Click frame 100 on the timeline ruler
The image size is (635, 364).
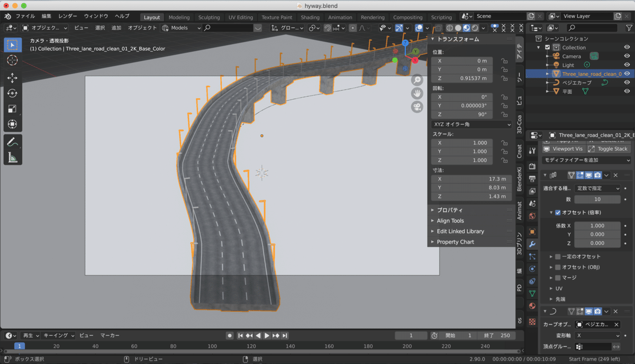[x=212, y=346]
